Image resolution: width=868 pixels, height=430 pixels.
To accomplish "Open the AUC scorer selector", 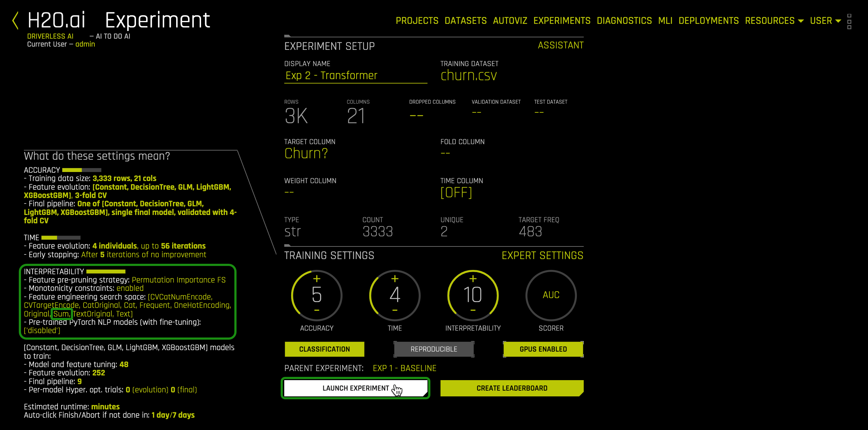I will 551,295.
